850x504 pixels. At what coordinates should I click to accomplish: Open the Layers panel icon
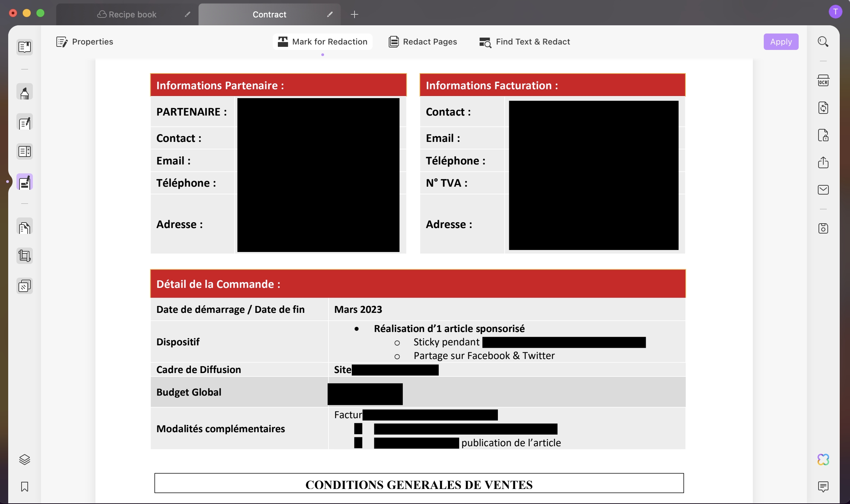pos(25,460)
